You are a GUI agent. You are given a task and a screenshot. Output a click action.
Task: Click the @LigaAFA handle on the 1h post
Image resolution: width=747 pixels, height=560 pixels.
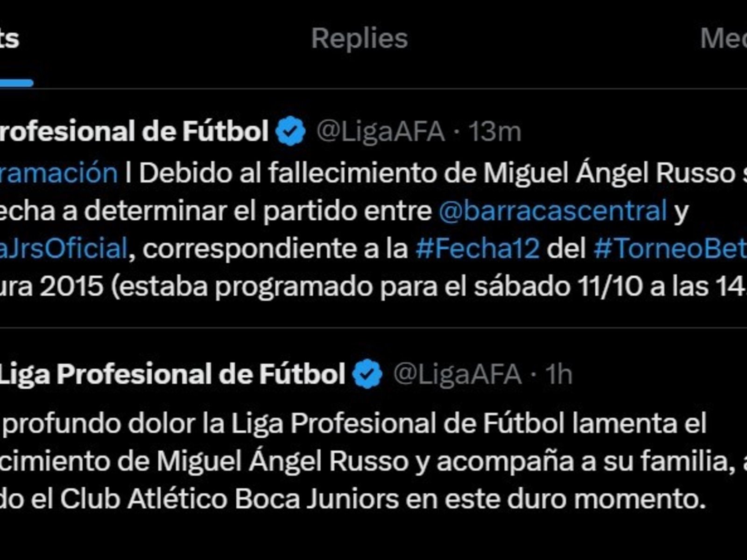pos(457,375)
